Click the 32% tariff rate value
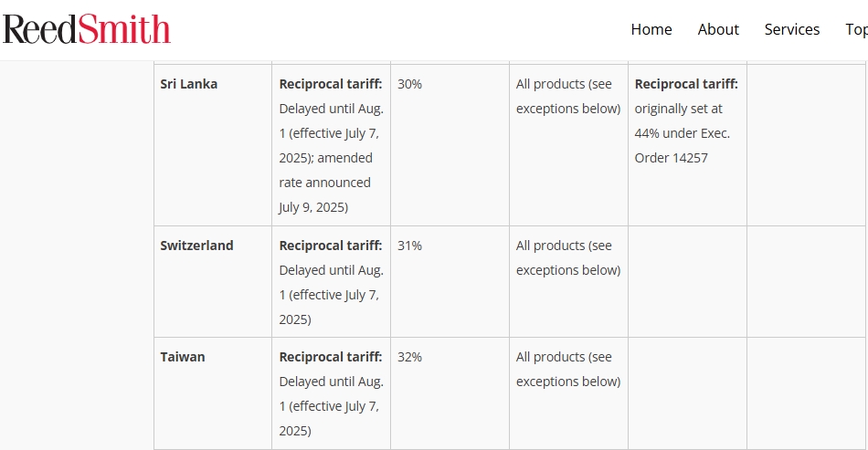 click(x=409, y=357)
